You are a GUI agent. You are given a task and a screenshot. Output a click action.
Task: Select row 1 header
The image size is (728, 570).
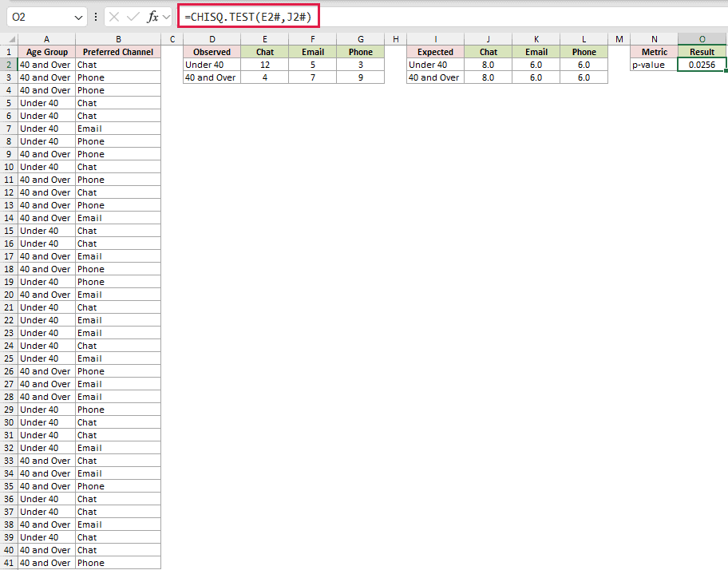point(9,52)
